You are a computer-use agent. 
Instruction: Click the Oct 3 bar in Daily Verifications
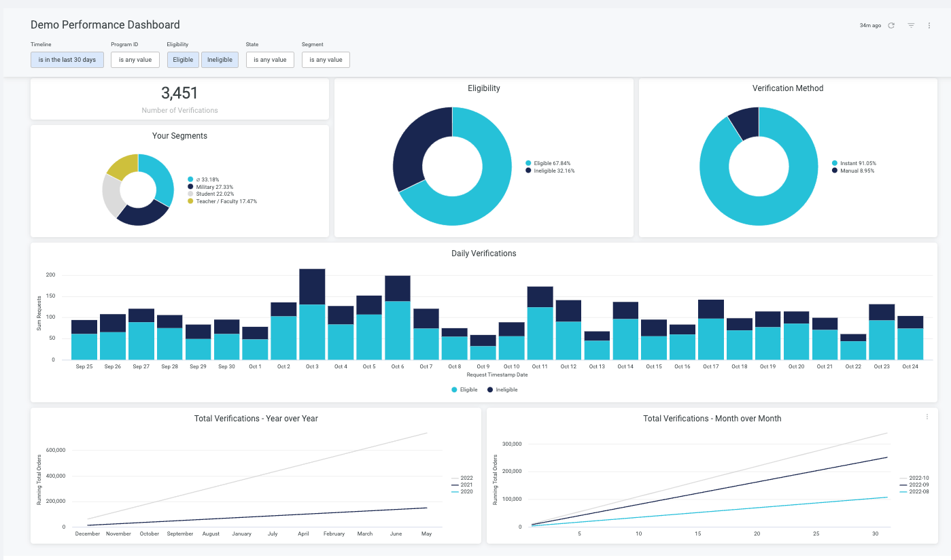pyautogui.click(x=312, y=314)
